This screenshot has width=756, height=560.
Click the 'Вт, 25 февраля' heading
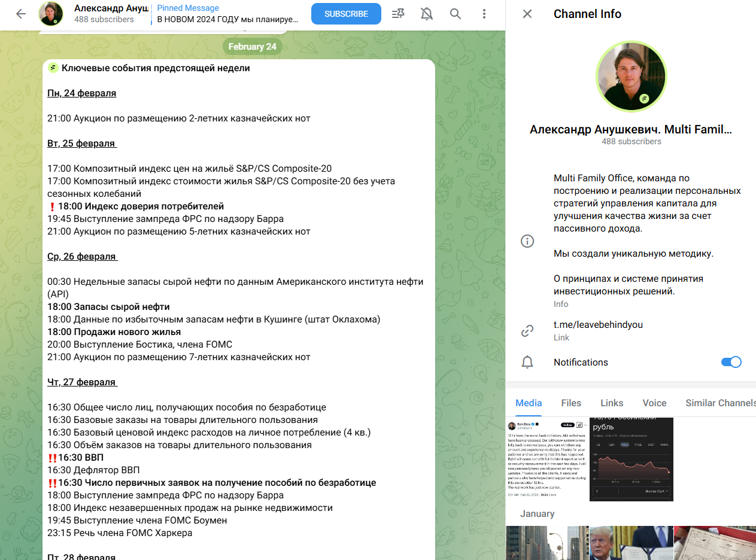click(82, 144)
